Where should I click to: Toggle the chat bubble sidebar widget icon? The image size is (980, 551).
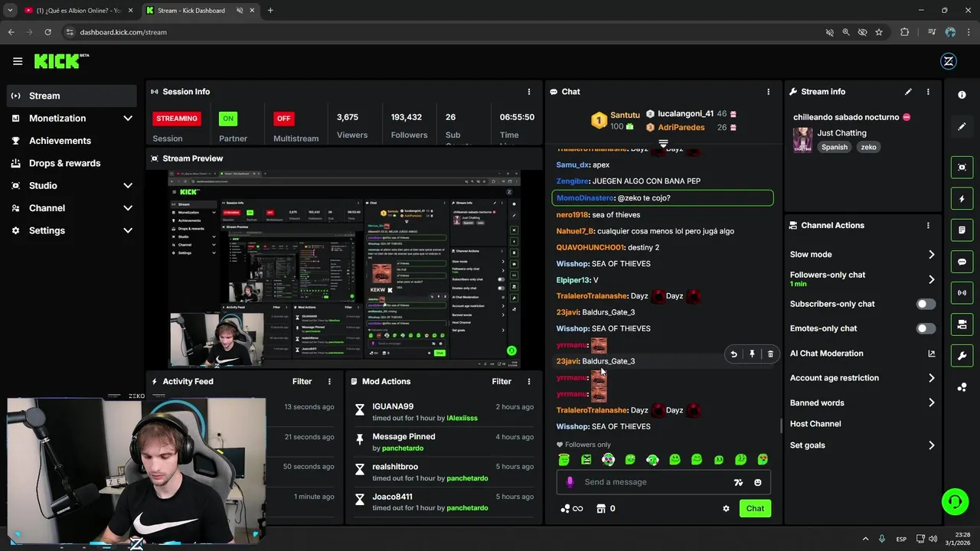click(962, 262)
